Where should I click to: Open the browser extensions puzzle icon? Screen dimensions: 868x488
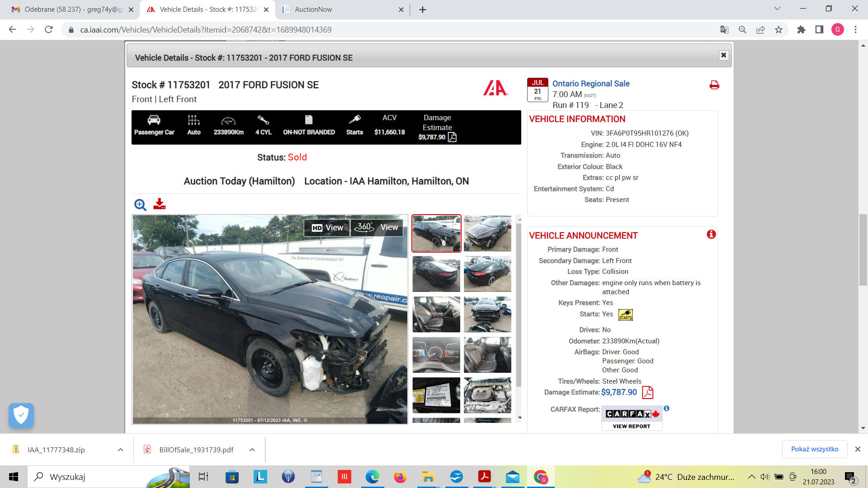[801, 30]
